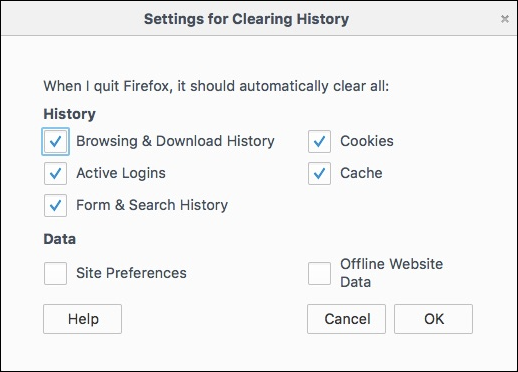Click the 'Offline Website Data' label text
This screenshot has width=518, height=372.
click(x=392, y=273)
